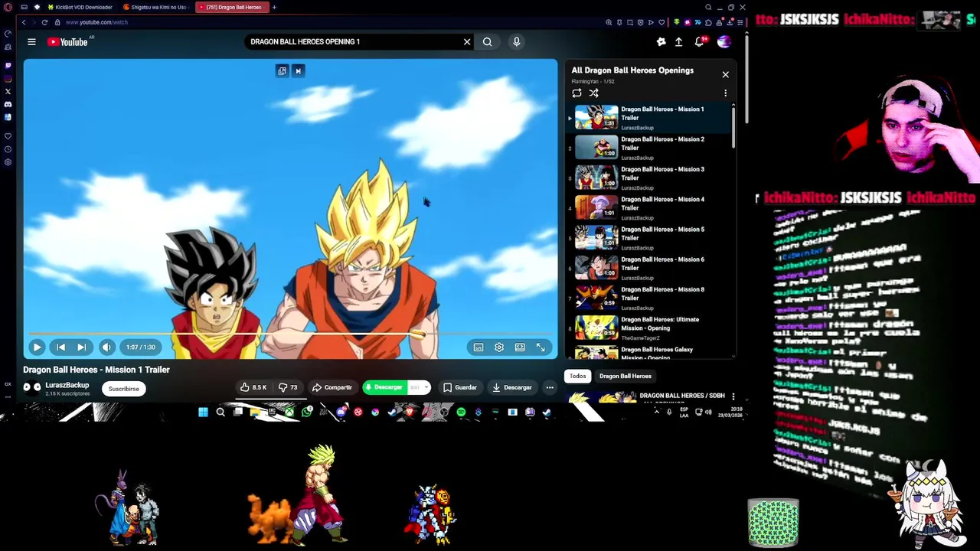Open WhatsApp from the taskbar
980x551 pixels.
tap(307, 412)
